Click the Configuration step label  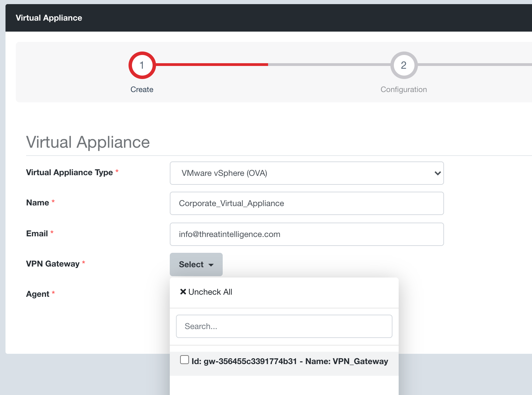tap(404, 89)
